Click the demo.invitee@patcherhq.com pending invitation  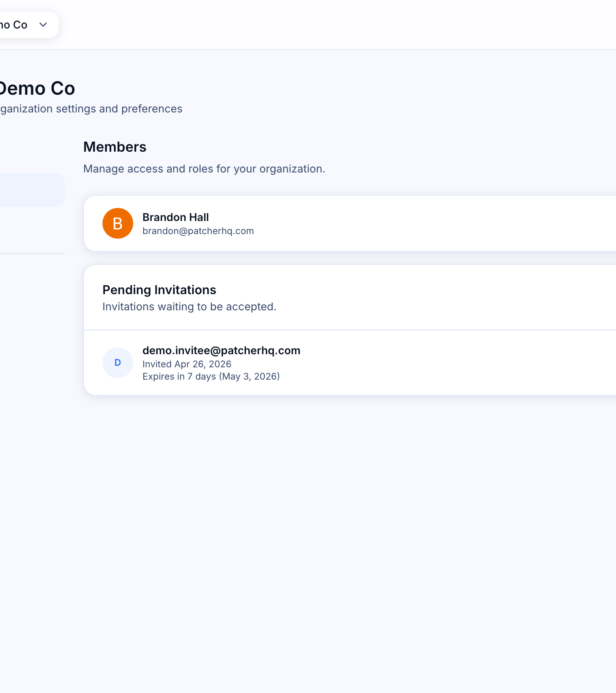(221, 350)
